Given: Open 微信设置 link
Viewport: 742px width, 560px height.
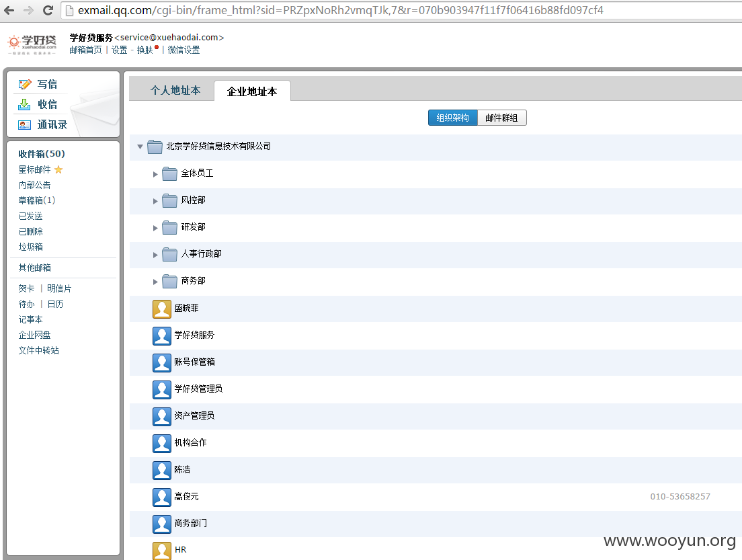Looking at the screenshot, I should 183,50.
